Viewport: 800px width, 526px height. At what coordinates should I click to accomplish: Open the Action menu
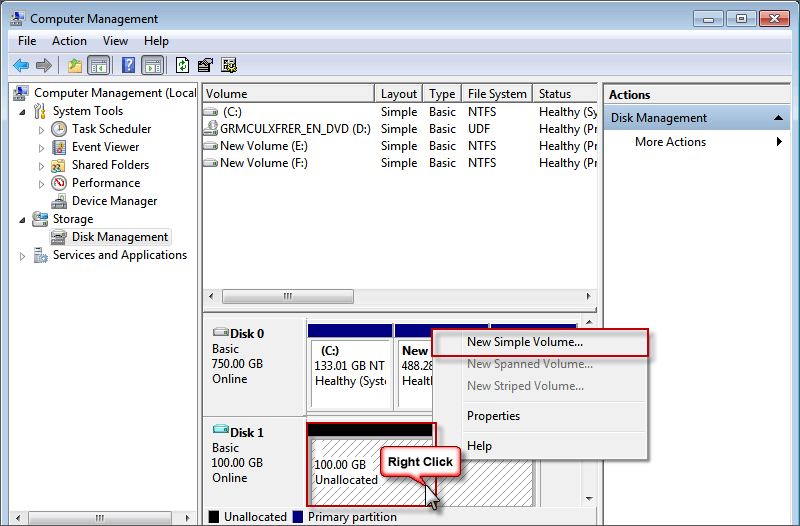69,41
